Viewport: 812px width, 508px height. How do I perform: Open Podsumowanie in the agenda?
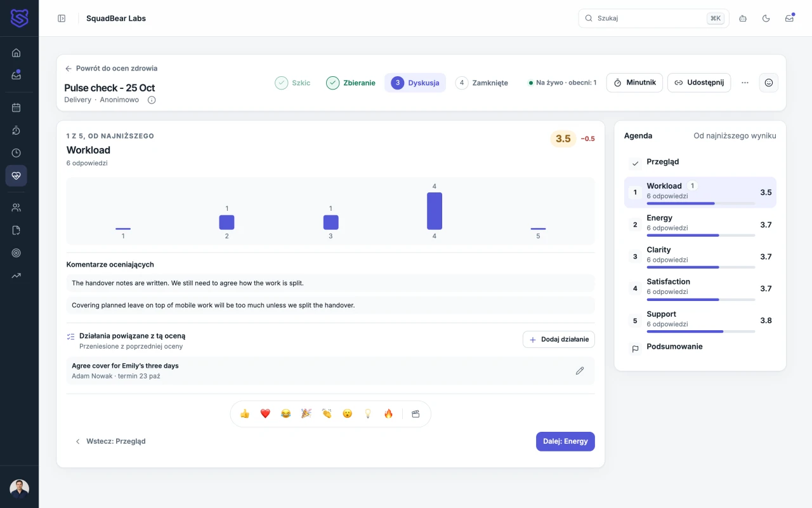coord(700,347)
